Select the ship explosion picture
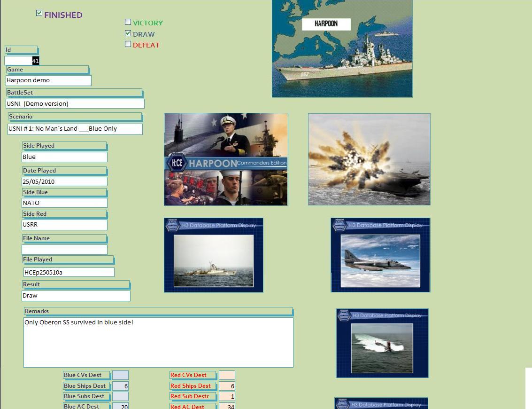Viewport: 532px width, 409px height. [369, 159]
